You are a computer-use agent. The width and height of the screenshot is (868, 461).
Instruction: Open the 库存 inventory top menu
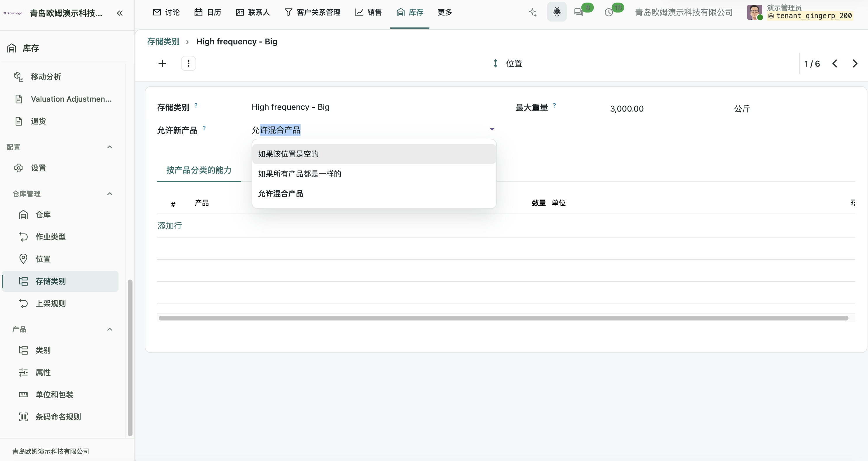[410, 13]
